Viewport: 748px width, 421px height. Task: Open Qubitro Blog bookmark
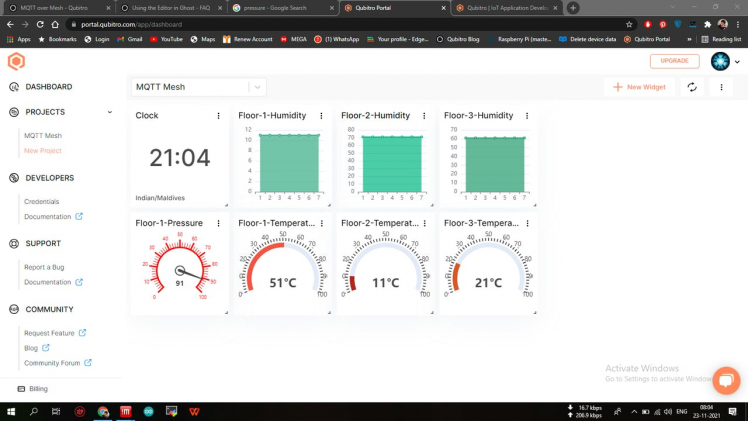(x=458, y=39)
